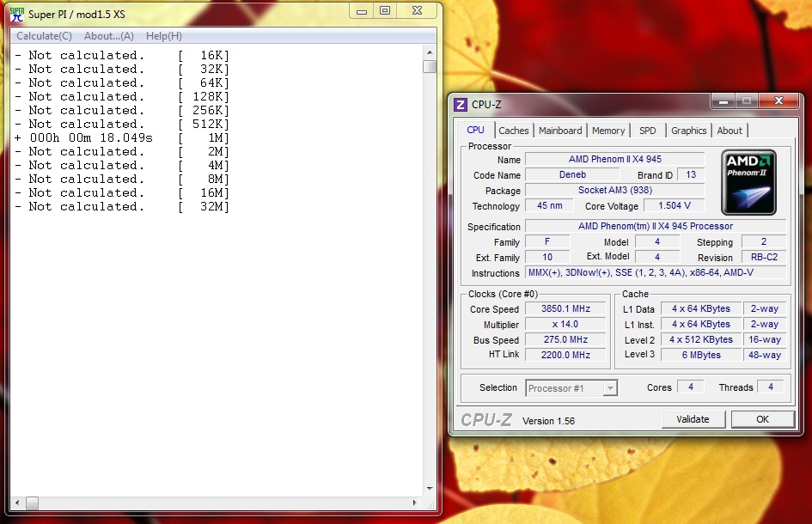
Task: Click the Super PI horizontal scrollbar thumb
Action: 32,503
